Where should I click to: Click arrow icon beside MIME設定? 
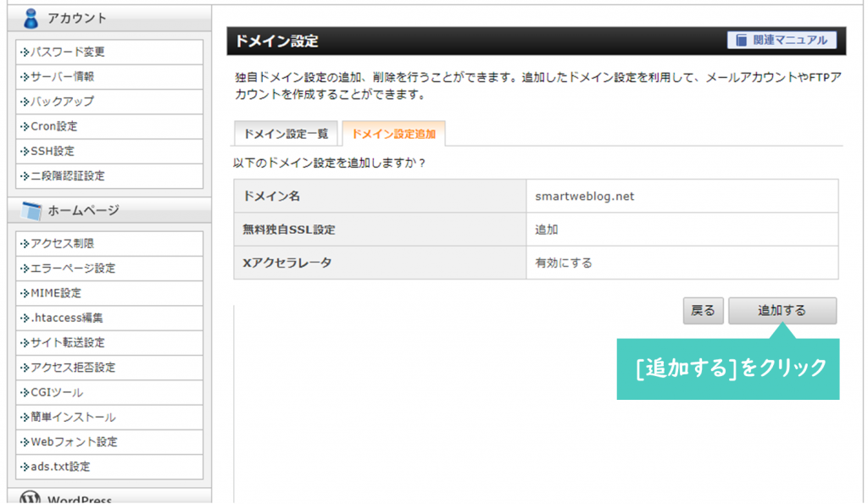pos(25,293)
